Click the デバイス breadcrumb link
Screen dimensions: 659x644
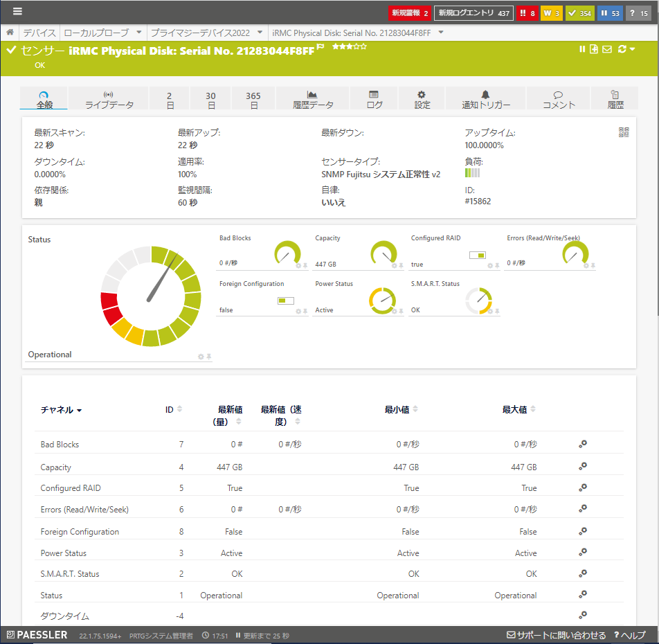[x=39, y=33]
